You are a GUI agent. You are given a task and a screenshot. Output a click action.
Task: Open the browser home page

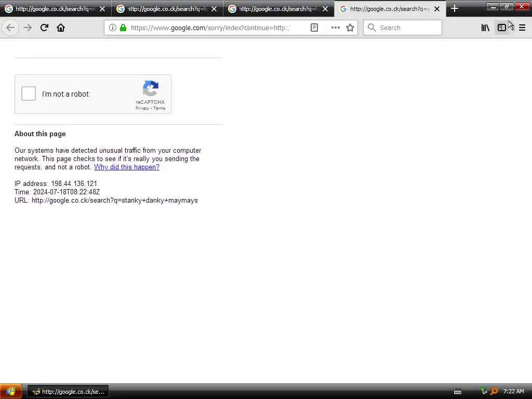click(x=61, y=28)
